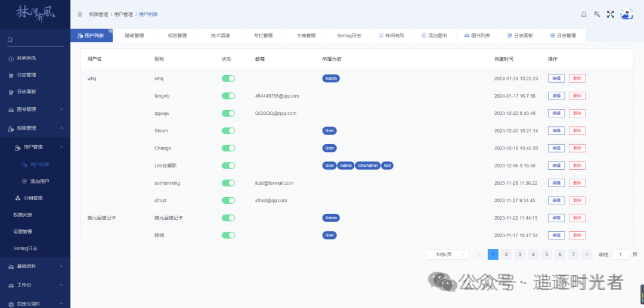Image resolution: width=644 pixels, height=308 pixels.
Task: Open the user avatar in the header
Action: point(626,14)
